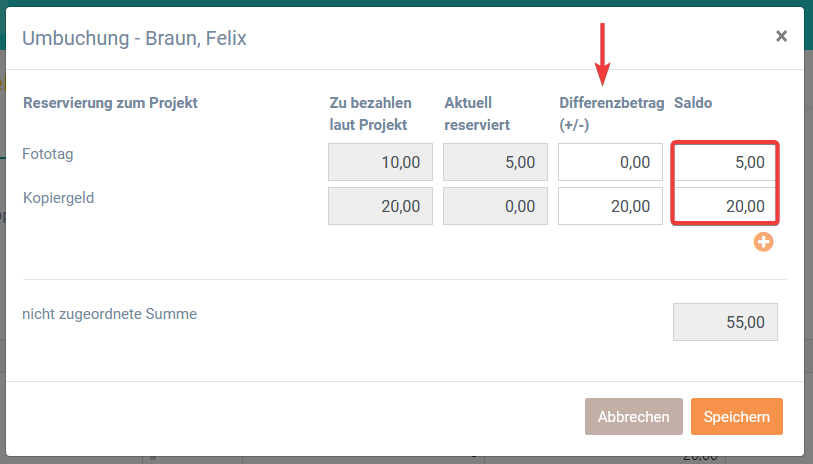813x464 pixels.
Task: Select the Saldo field for Fototag
Action: click(725, 162)
